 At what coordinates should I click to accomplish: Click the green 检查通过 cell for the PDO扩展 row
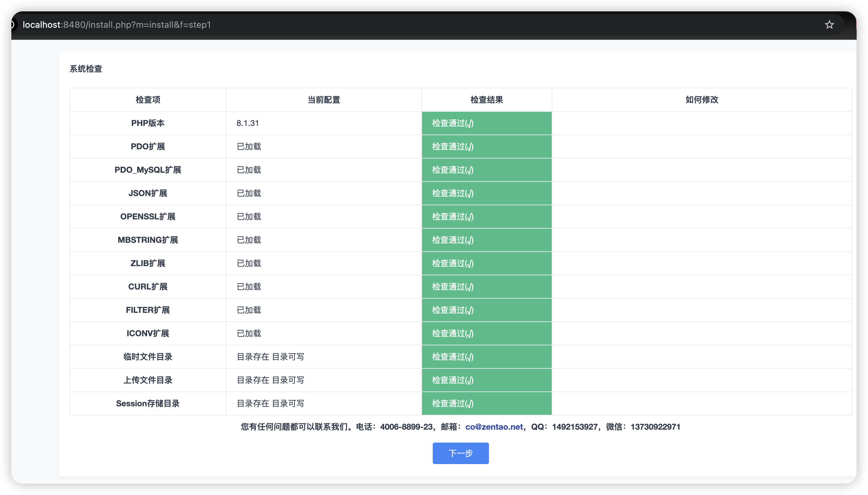coord(486,146)
